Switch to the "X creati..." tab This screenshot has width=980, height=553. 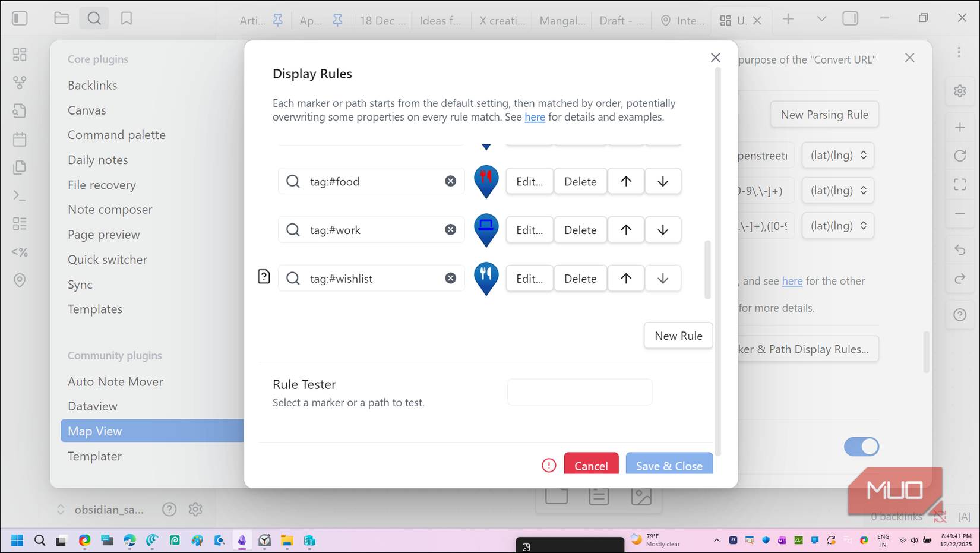point(502,21)
